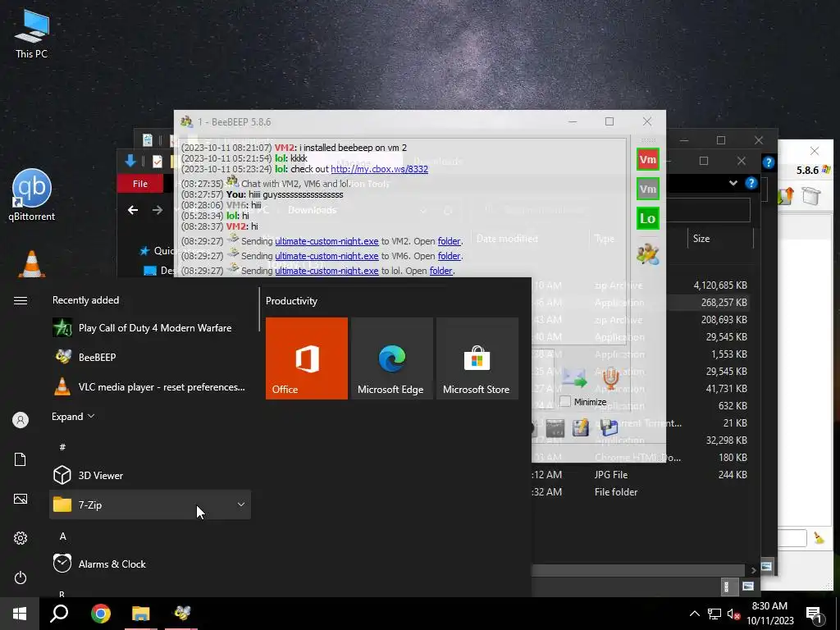840x630 pixels.
Task: Click the broom clear icon in rear BeeBEEP window
Action: [819, 538]
